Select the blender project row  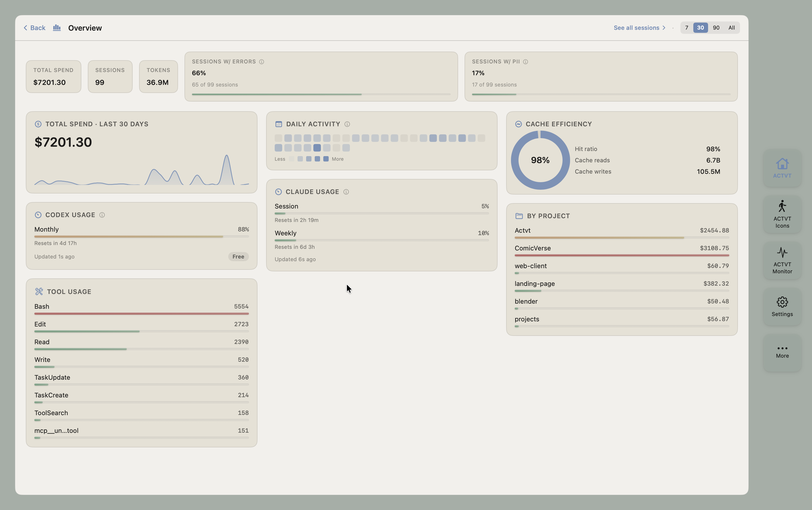point(622,304)
